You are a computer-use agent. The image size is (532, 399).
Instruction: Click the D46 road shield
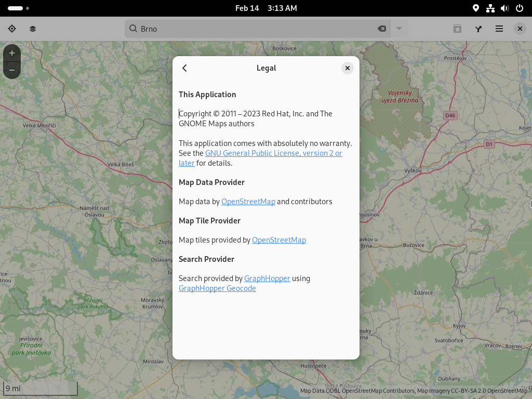(x=450, y=115)
